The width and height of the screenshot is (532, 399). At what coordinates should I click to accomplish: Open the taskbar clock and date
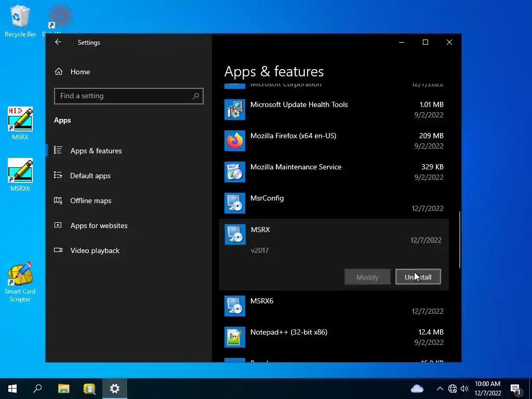[x=487, y=389]
